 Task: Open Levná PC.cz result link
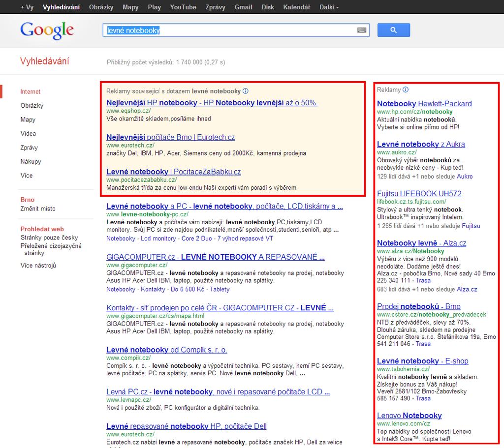(218, 392)
